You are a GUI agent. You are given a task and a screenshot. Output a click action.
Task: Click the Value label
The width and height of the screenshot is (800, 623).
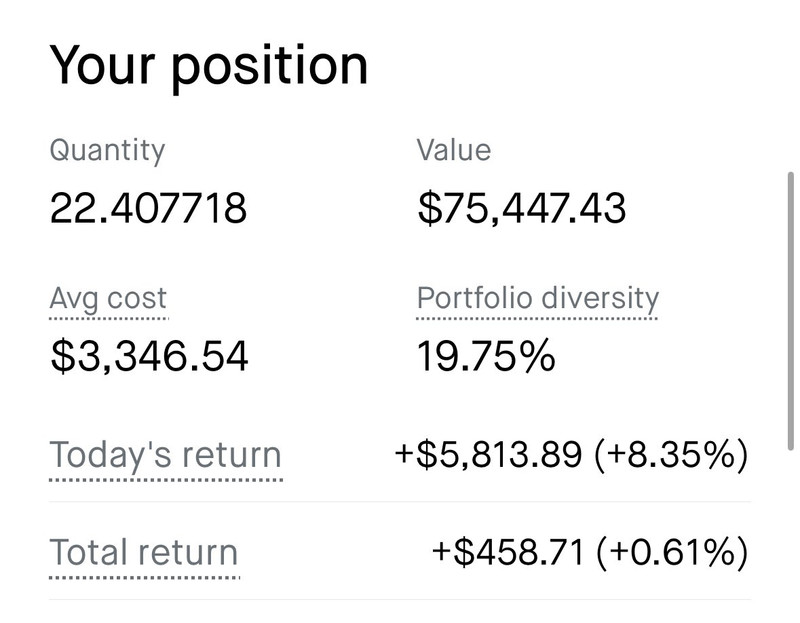(454, 151)
